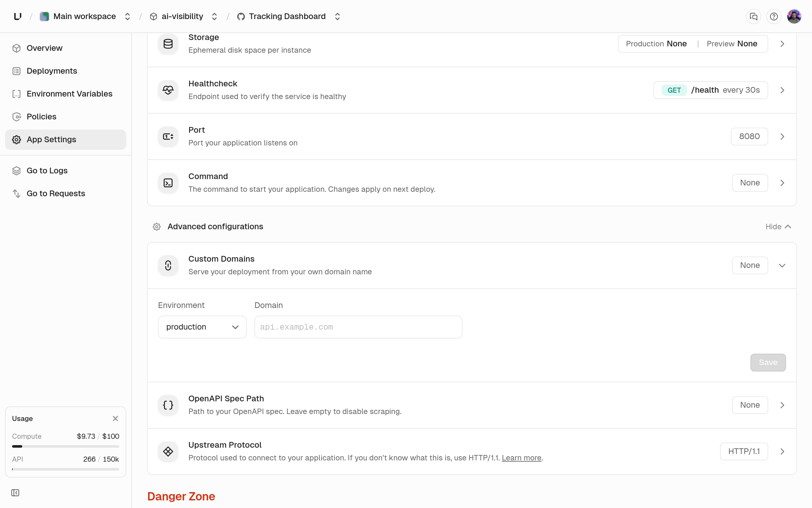Click the Storage database icon

(x=168, y=44)
